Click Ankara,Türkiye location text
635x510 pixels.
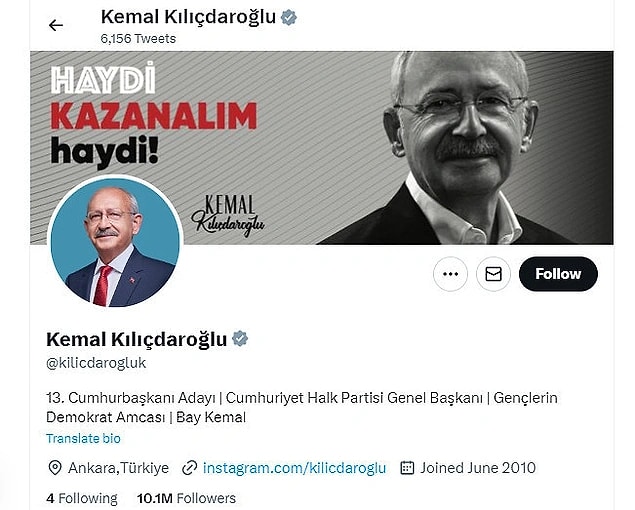(118, 468)
